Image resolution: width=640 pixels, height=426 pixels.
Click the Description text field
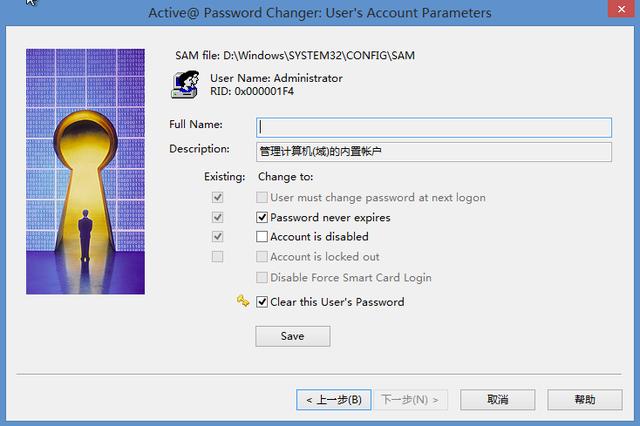pos(434,152)
